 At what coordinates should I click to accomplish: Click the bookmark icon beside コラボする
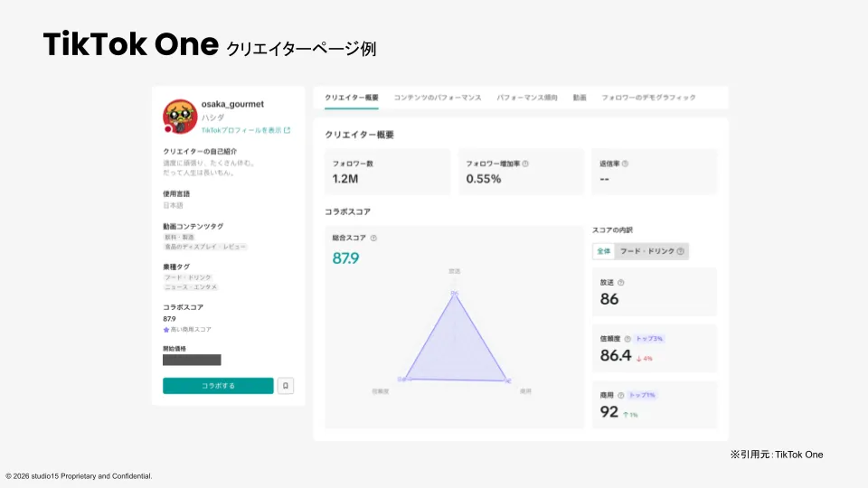coord(286,386)
